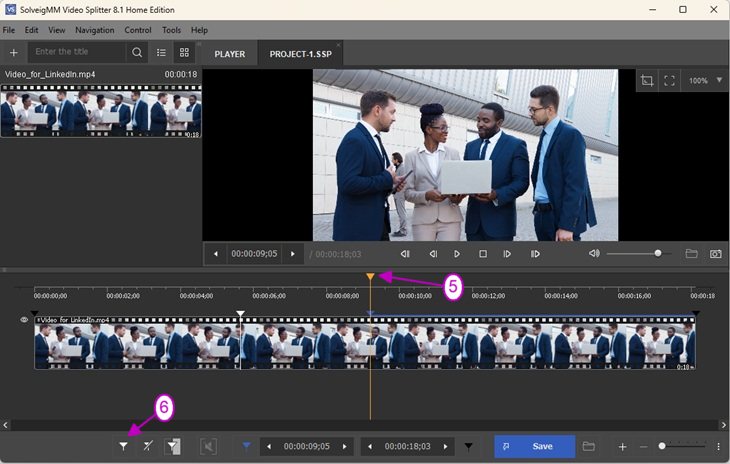
Task: Open the dropdown arrow left of Save button
Action: coord(468,447)
